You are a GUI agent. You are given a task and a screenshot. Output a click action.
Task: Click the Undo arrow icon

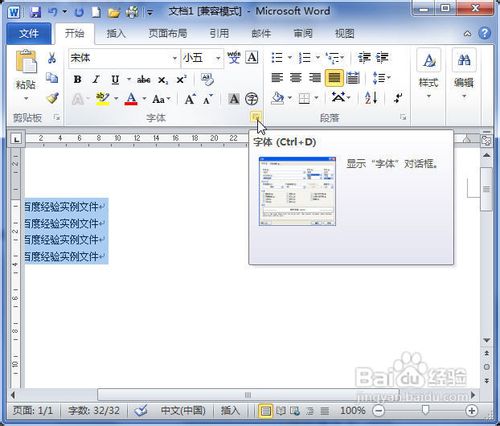[53, 13]
